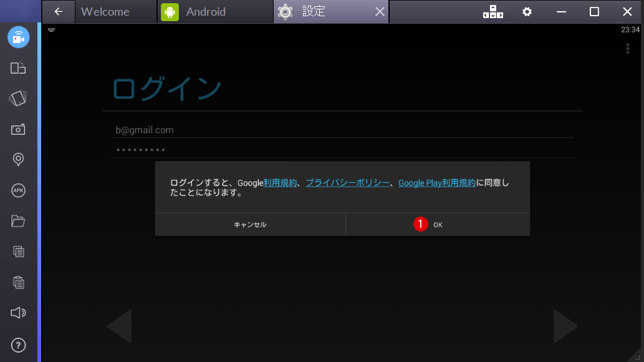This screenshot has width=644, height=362.
Task: Open the streaming camera sidebar icon
Action: 19,37
